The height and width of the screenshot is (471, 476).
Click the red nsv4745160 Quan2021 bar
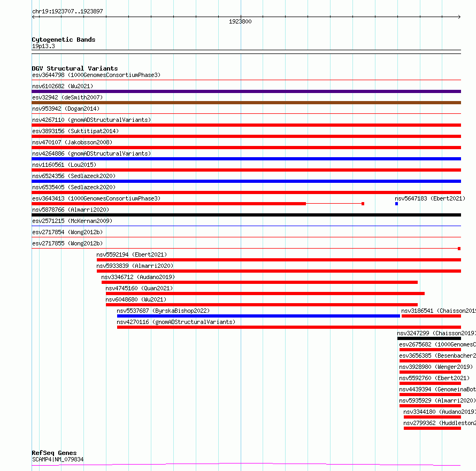265,294
